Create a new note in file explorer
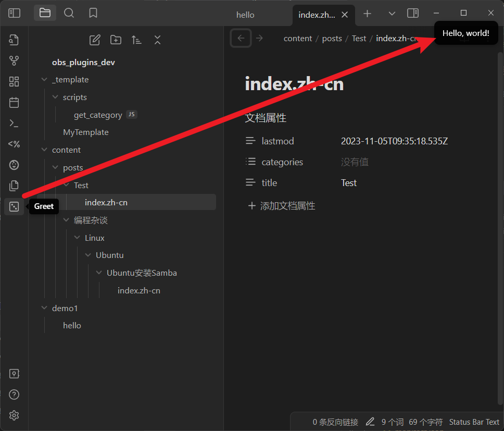 pyautogui.click(x=95, y=40)
